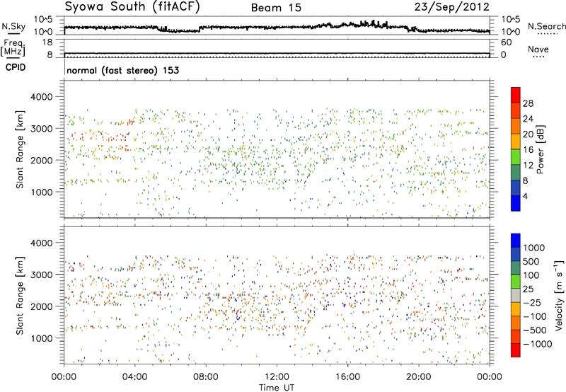Click the 'N.Sky' legend label
The width and height of the screenshot is (566, 392).
click(x=13, y=26)
